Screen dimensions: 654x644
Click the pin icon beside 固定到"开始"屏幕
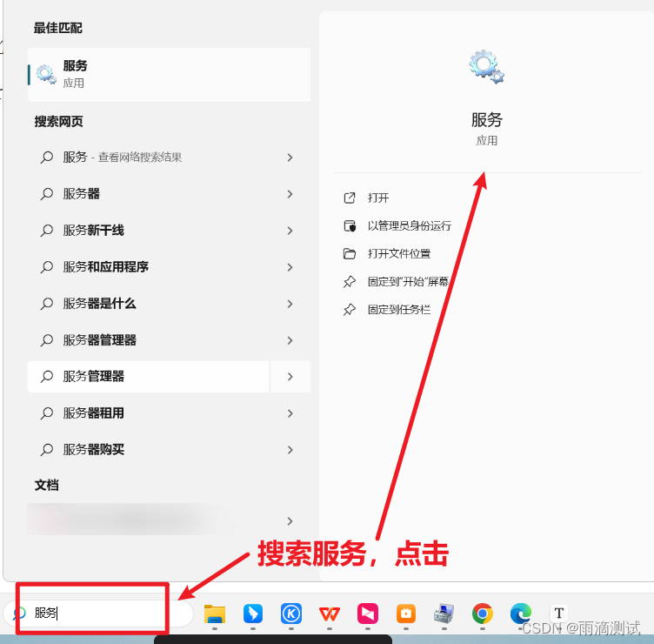pos(350,282)
